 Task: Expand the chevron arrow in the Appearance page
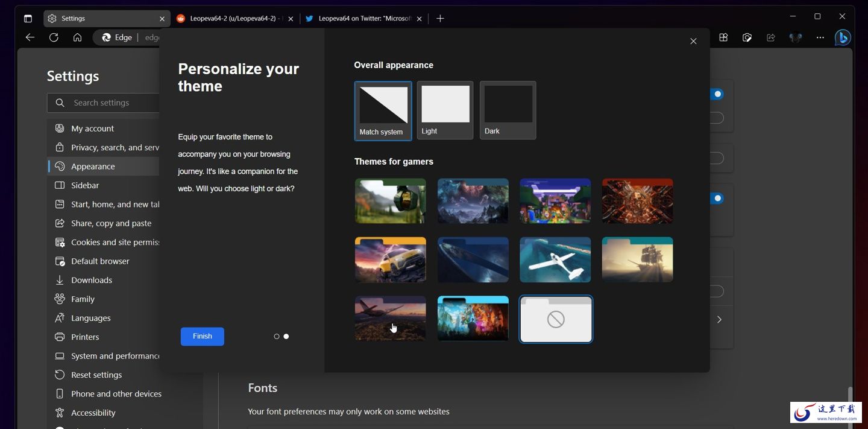click(x=719, y=320)
